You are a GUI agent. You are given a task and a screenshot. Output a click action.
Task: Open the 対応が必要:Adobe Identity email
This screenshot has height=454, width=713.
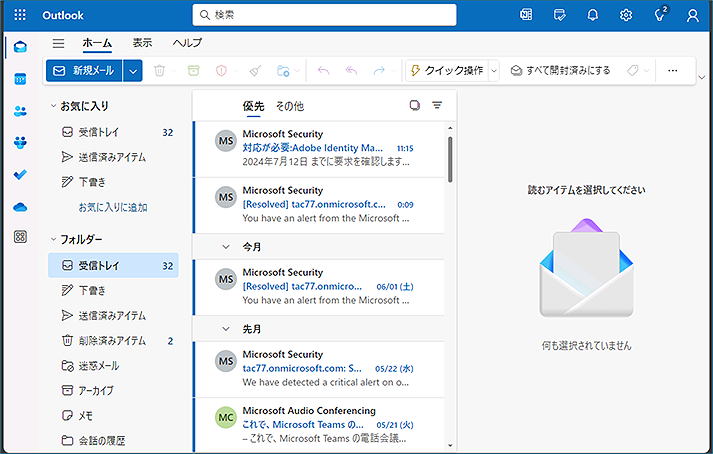[319, 148]
